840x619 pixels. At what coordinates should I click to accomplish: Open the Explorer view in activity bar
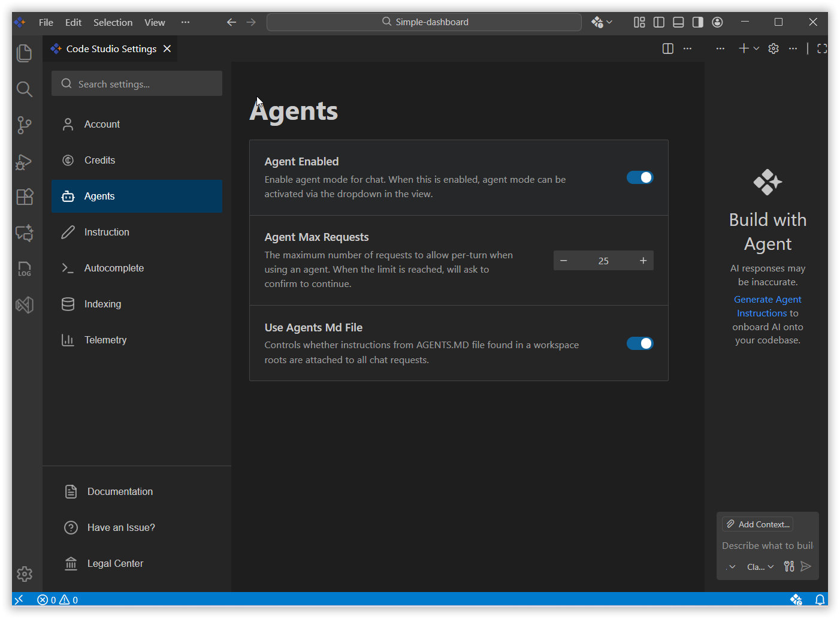coord(24,53)
